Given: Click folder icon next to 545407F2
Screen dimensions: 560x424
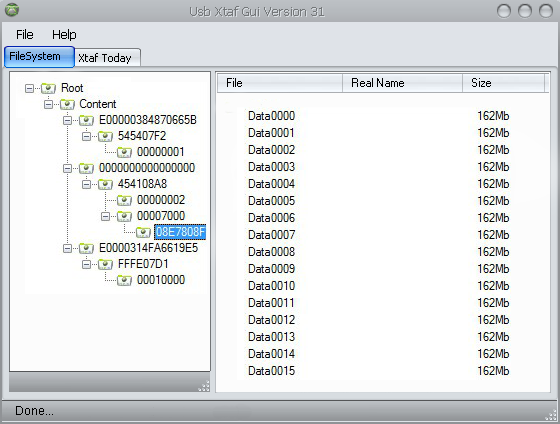Looking at the screenshot, I should [105, 136].
